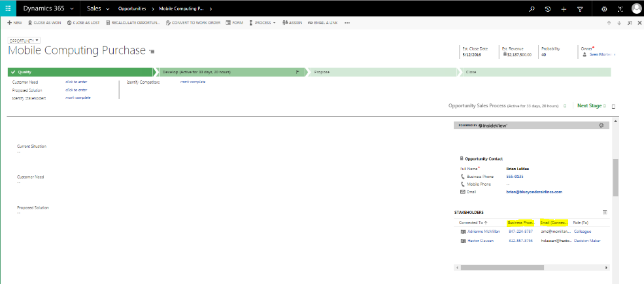644x284 pixels.
Task: Open Hector Clausen stakeholder link
Action: tap(481, 241)
